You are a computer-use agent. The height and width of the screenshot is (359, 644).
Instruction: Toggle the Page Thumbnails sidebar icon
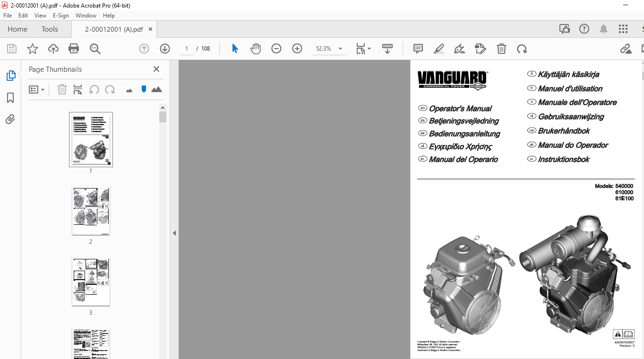click(10, 76)
